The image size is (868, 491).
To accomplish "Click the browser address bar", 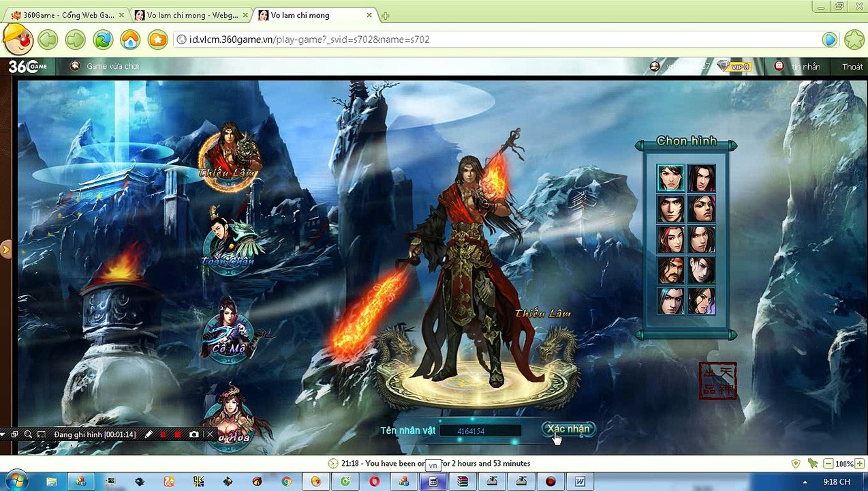I will tap(495, 40).
